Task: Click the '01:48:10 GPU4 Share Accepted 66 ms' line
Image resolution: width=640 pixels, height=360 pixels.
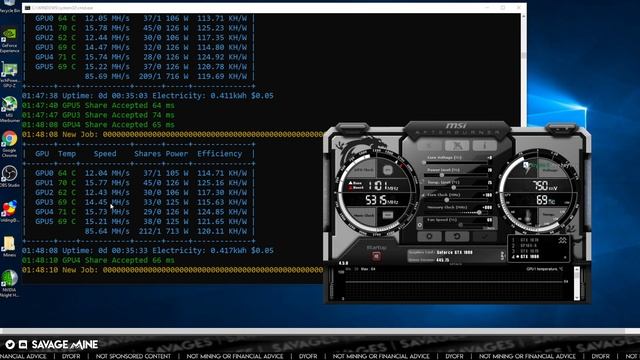Action: tap(98, 260)
